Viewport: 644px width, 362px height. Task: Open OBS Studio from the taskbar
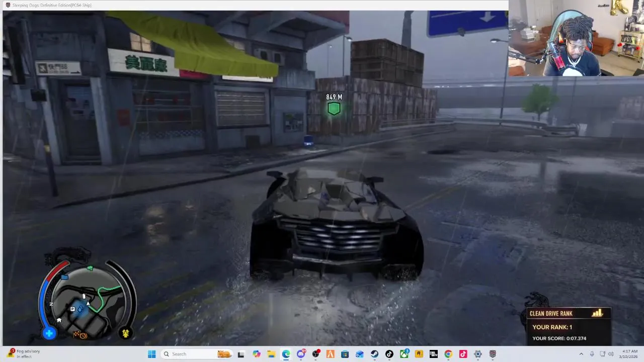pyautogui.click(x=315, y=354)
